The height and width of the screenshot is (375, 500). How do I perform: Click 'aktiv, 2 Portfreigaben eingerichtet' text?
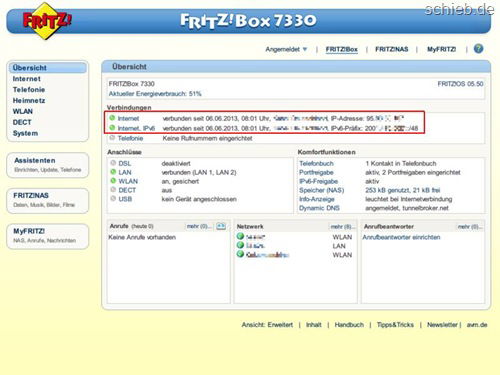pyautogui.click(x=413, y=172)
